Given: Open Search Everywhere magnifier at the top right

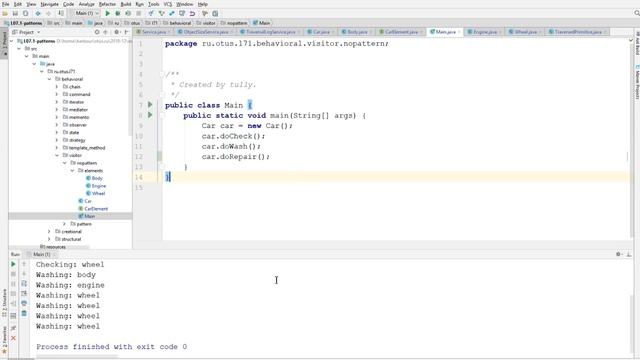Looking at the screenshot, I should [636, 13].
